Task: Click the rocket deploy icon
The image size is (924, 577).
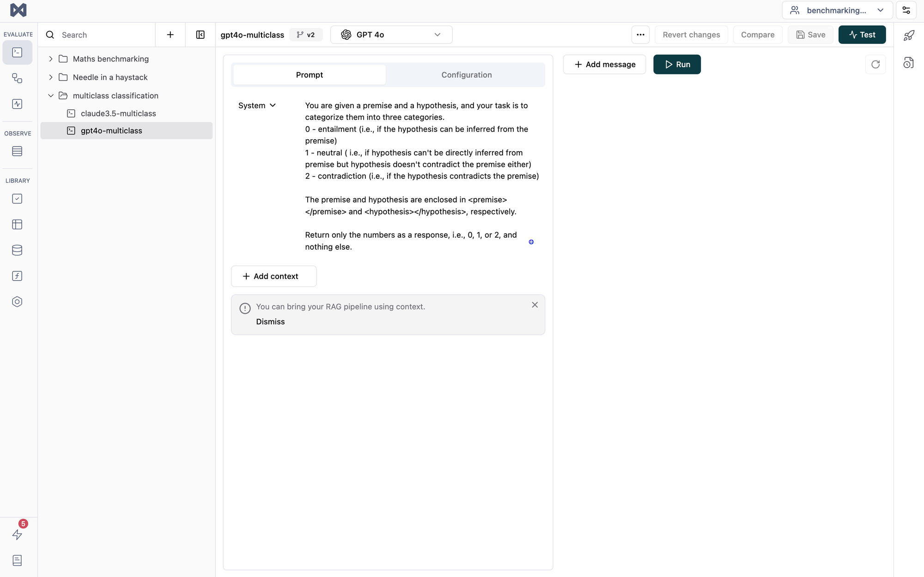Action: click(x=909, y=36)
